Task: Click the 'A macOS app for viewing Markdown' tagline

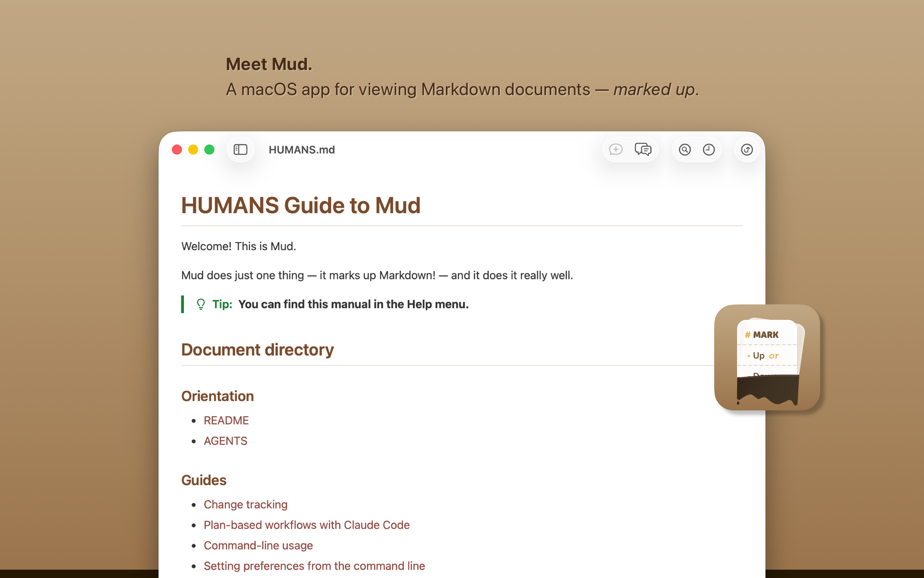Action: 462,90
